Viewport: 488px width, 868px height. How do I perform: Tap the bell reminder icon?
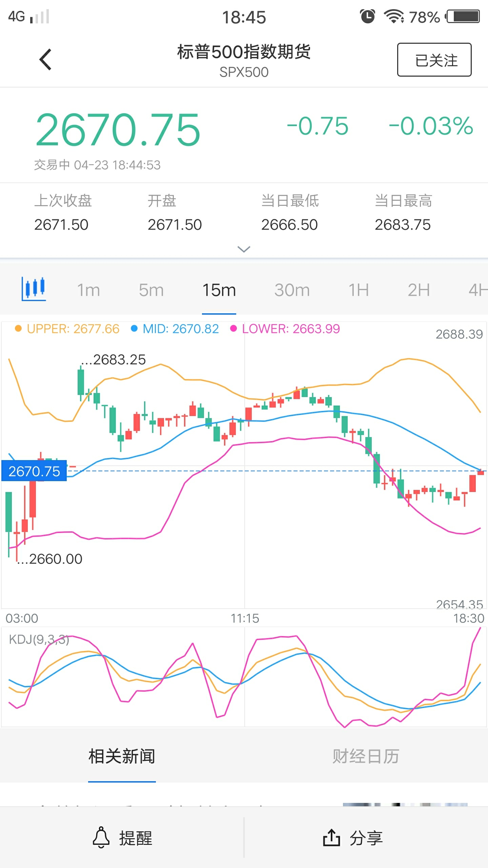point(101,837)
